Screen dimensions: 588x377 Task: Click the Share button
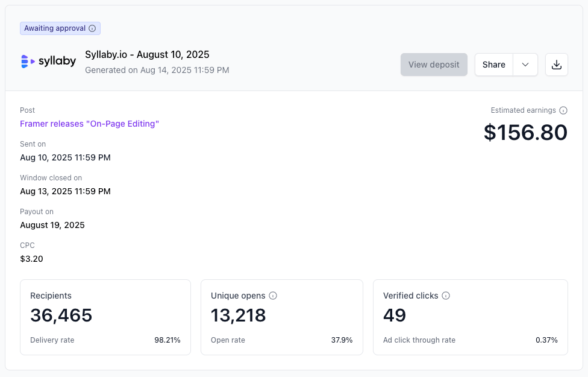tap(494, 65)
